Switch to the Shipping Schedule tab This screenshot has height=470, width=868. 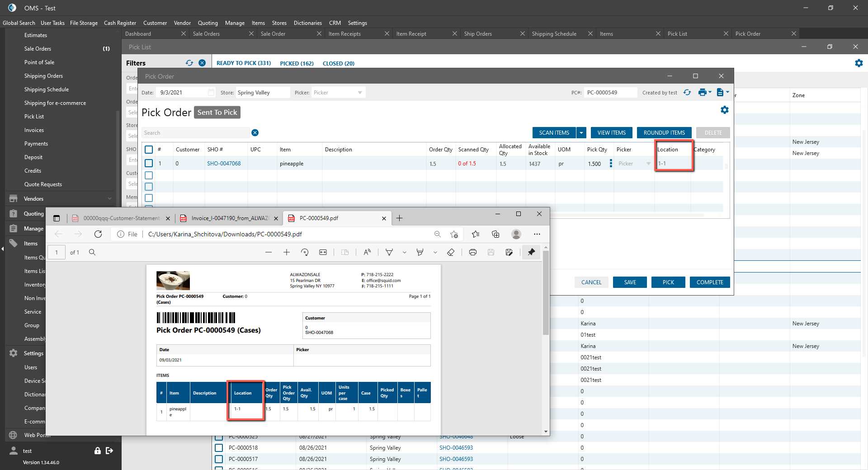tap(554, 34)
